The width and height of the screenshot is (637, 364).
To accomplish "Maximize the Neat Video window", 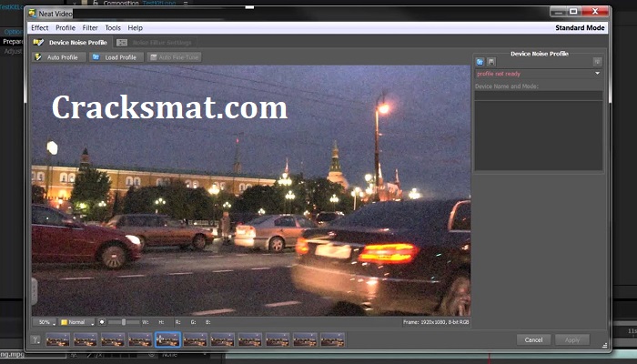I will coord(573,11).
